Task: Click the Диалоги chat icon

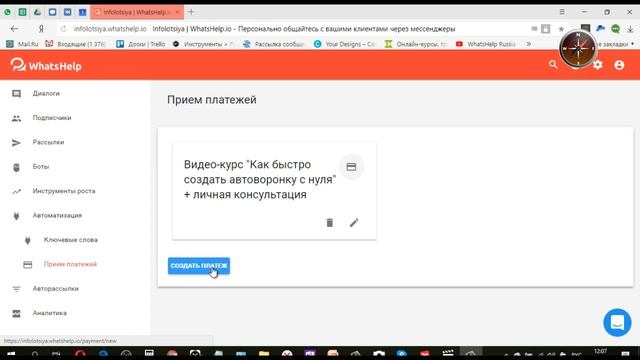Action: pyautogui.click(x=16, y=94)
